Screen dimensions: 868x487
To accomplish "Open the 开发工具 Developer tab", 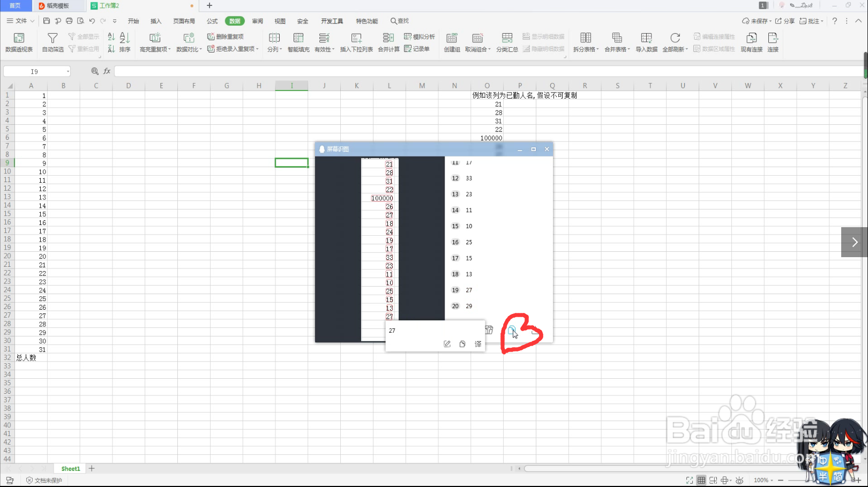I will (332, 21).
